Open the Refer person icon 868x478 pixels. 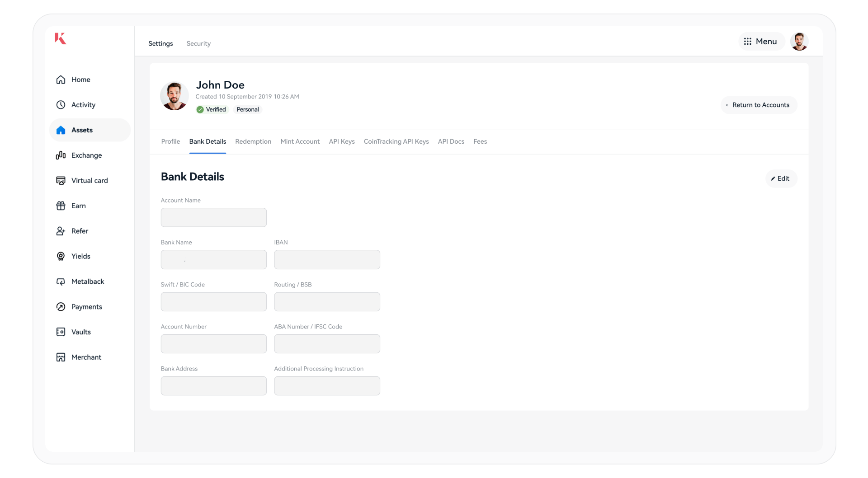tap(61, 231)
